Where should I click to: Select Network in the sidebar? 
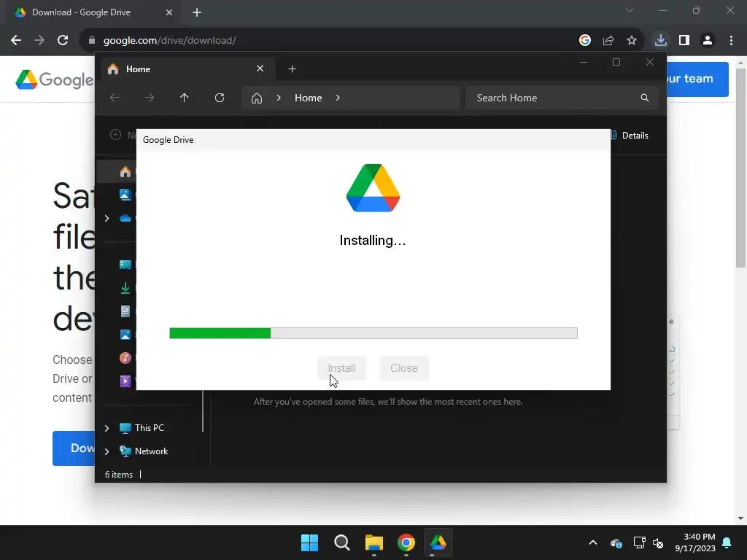(151, 451)
